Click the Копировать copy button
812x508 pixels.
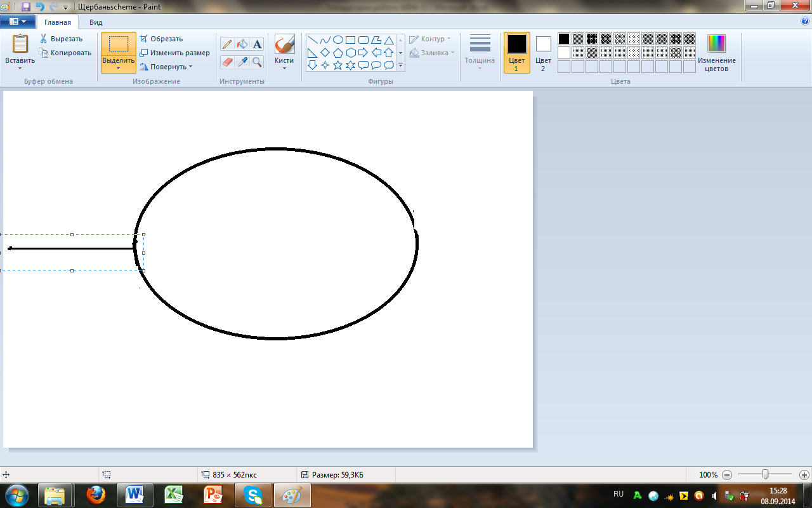click(x=65, y=53)
